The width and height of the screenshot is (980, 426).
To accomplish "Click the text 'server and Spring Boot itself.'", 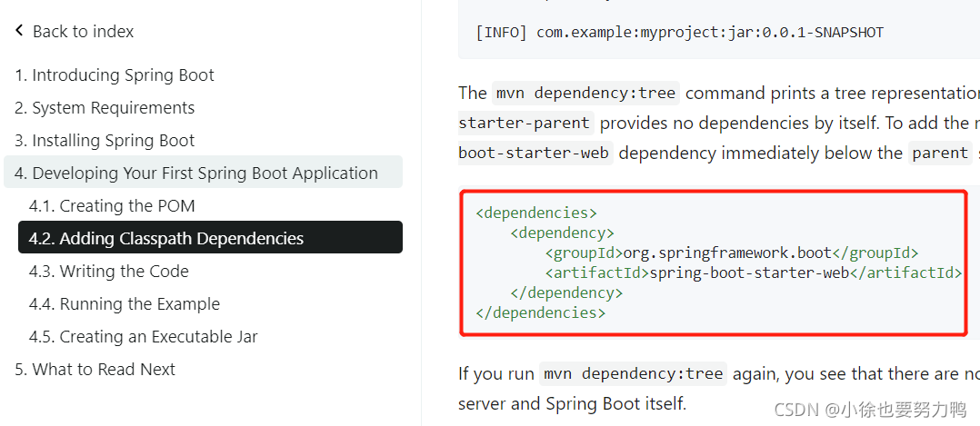I will click(x=573, y=403).
